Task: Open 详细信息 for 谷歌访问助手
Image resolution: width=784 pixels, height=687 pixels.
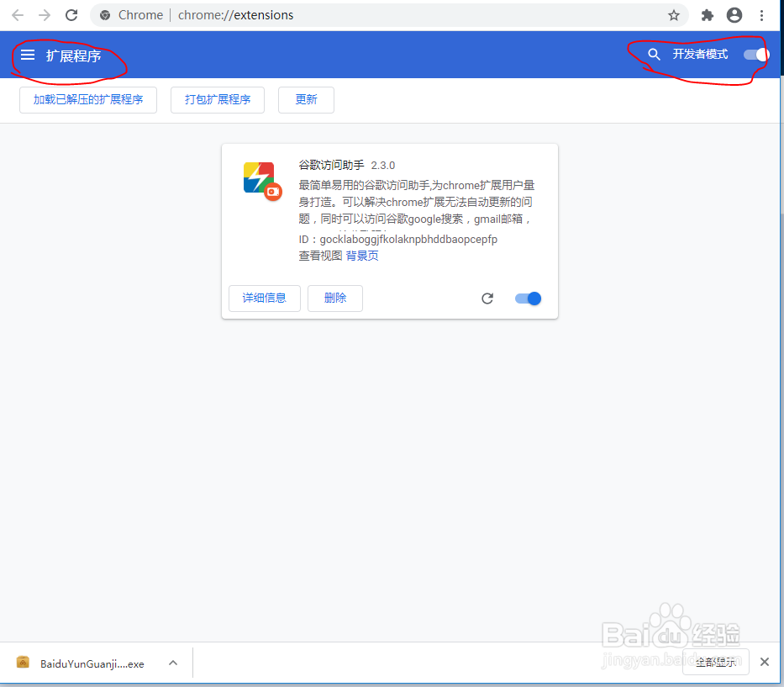Action: (265, 299)
